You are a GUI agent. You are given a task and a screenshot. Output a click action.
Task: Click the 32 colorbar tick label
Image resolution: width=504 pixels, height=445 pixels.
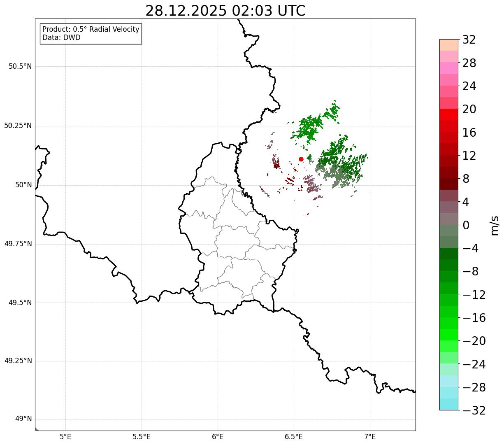(x=469, y=40)
